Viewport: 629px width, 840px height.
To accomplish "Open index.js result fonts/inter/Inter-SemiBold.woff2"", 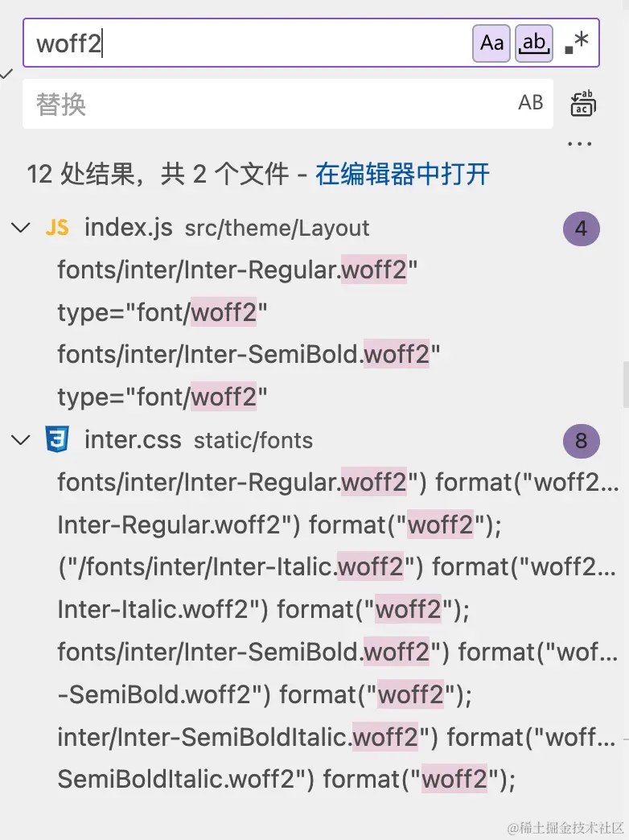I will coord(249,355).
